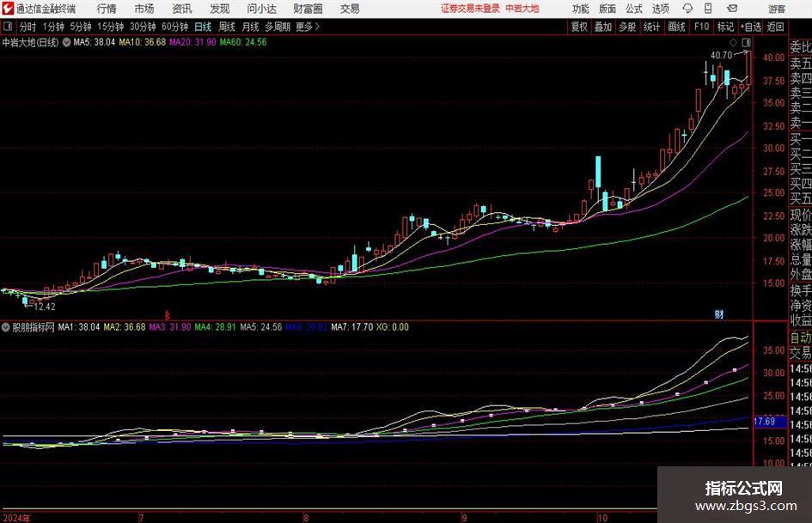The height and width of the screenshot is (523, 812).
Task: Select the 15分钟 period
Action: [x=110, y=27]
